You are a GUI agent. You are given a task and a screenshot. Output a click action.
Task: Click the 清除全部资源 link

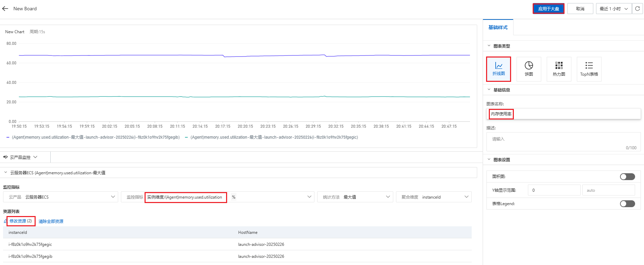(51, 222)
